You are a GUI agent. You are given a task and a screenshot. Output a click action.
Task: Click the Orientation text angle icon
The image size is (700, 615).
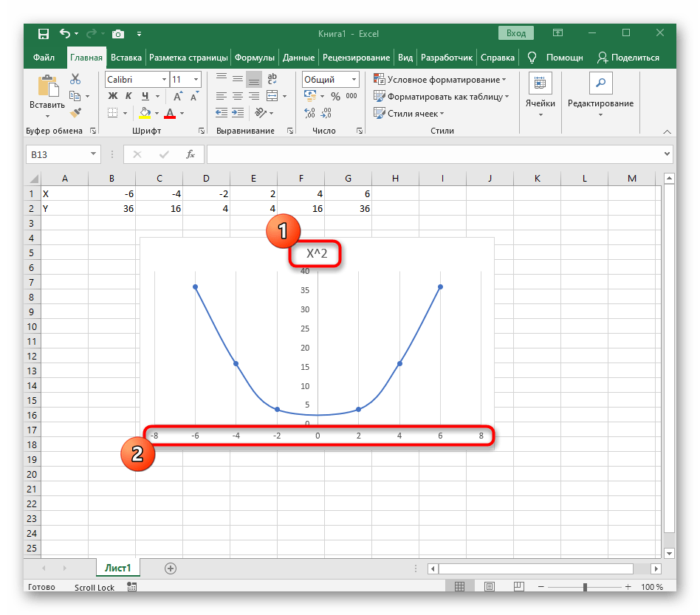click(x=261, y=113)
